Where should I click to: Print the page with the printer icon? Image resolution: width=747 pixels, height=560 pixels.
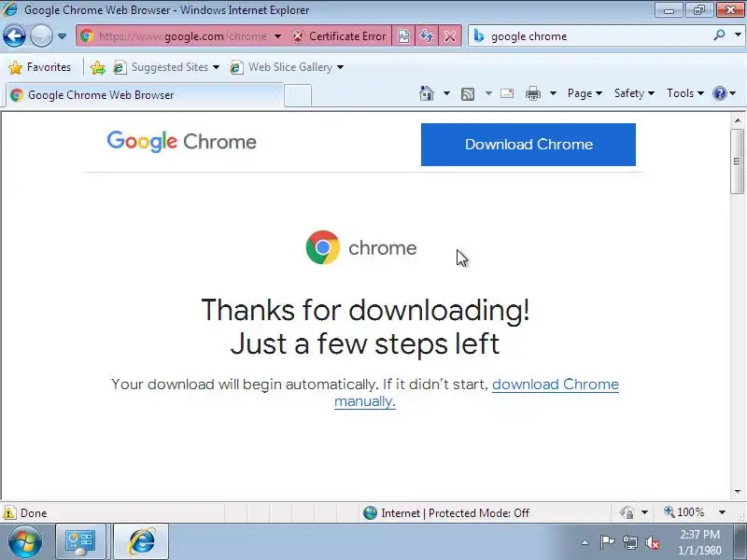click(x=533, y=93)
